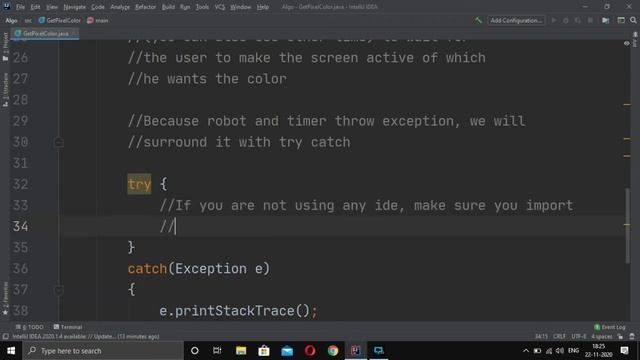640x360 pixels.
Task: Click the editor vertical scrollbar thumb
Action: tap(627, 225)
